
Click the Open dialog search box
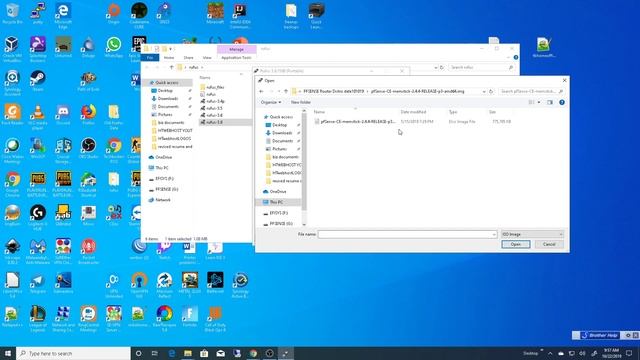click(x=531, y=91)
